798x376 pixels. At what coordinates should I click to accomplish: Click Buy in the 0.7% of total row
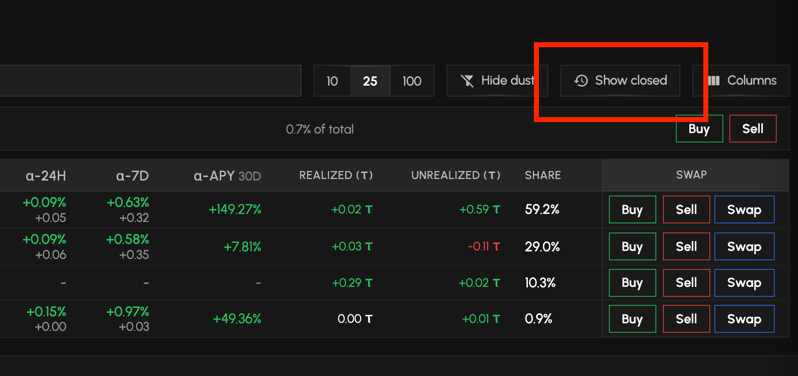pos(699,129)
